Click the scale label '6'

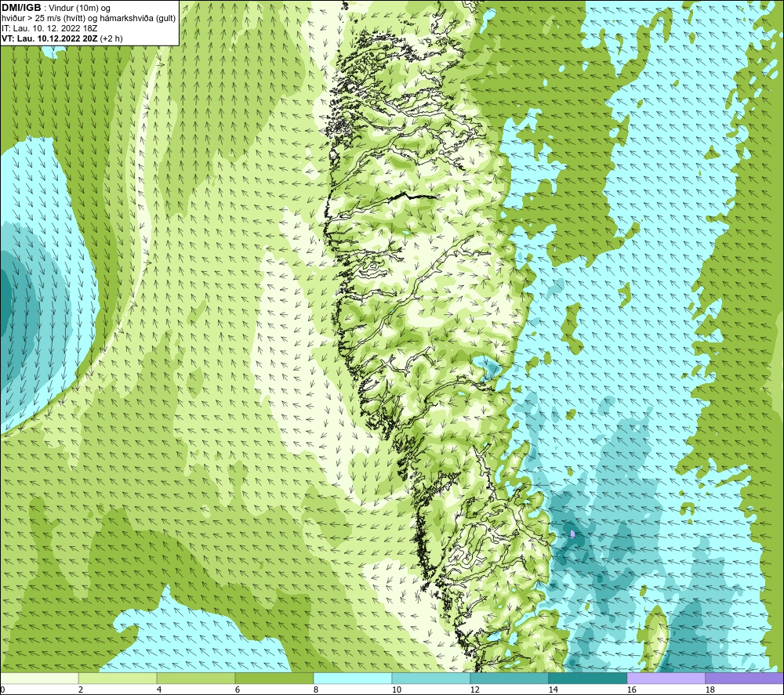[238, 690]
